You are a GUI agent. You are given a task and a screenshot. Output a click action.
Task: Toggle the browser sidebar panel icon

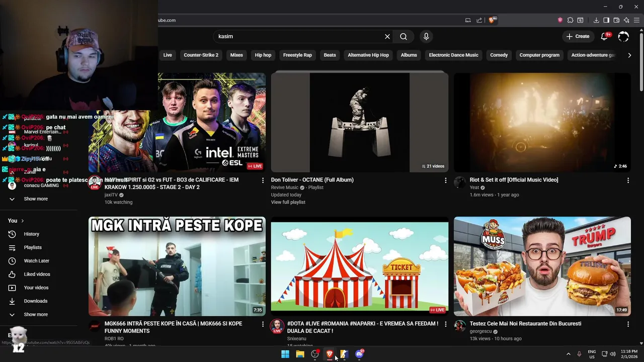point(606,20)
